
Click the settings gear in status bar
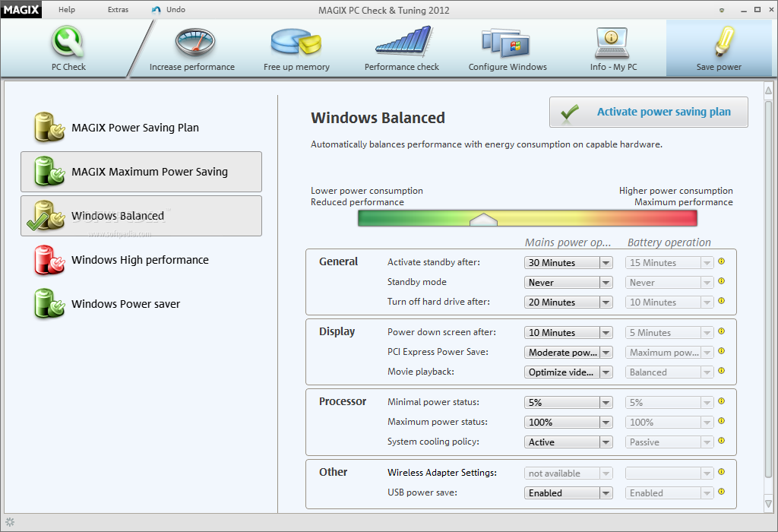point(10,522)
